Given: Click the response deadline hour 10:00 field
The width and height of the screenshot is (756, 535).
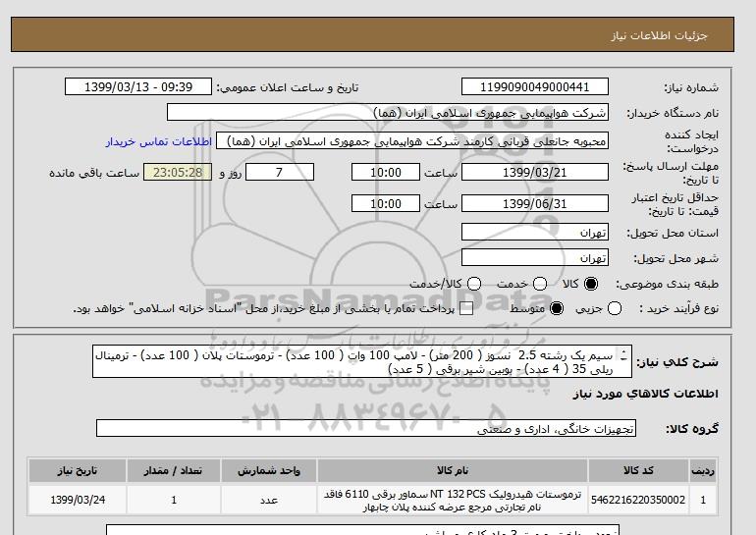Looking at the screenshot, I should tap(386, 172).
